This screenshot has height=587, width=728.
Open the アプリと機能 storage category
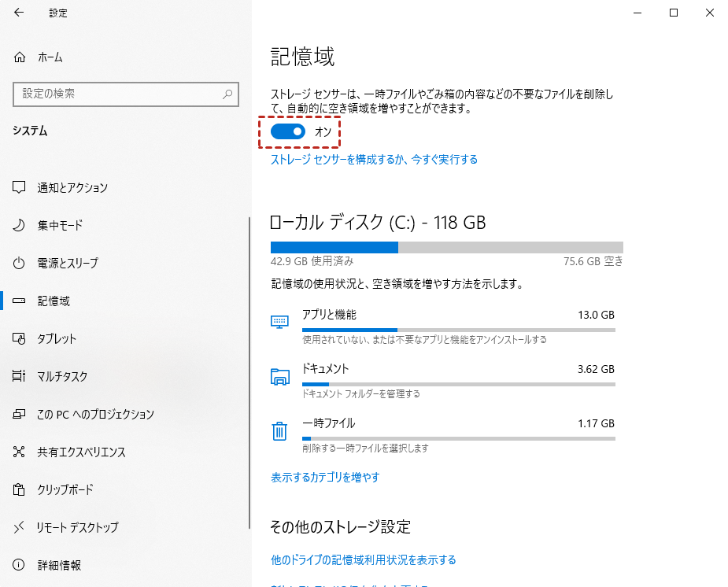(x=443, y=327)
